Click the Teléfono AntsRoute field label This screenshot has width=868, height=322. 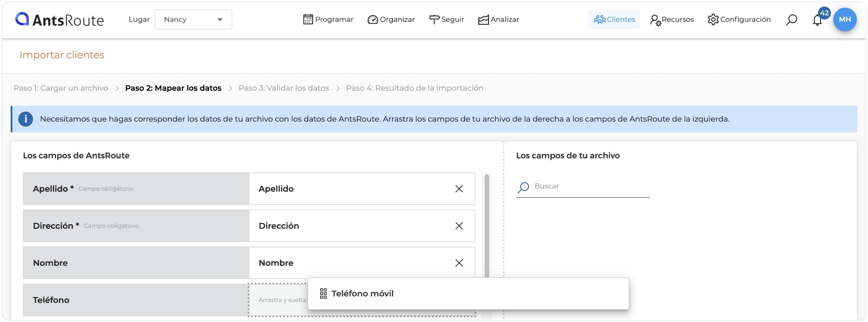[51, 300]
